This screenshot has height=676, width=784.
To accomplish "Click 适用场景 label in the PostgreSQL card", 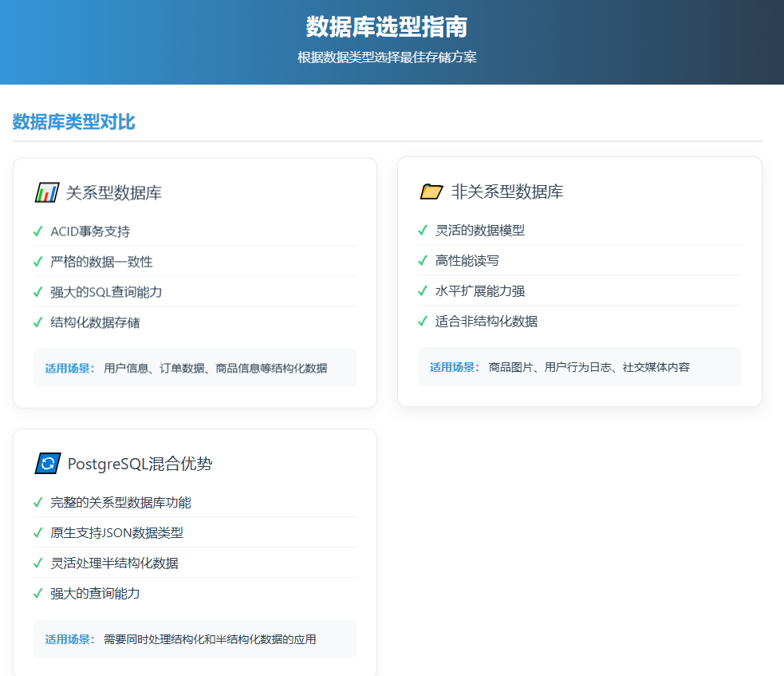I will pyautogui.click(x=70, y=639).
